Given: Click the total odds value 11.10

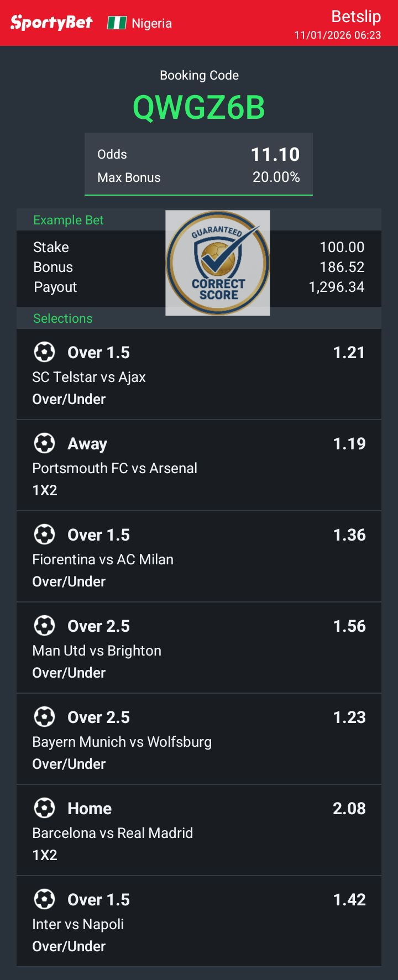Looking at the screenshot, I should tap(275, 155).
